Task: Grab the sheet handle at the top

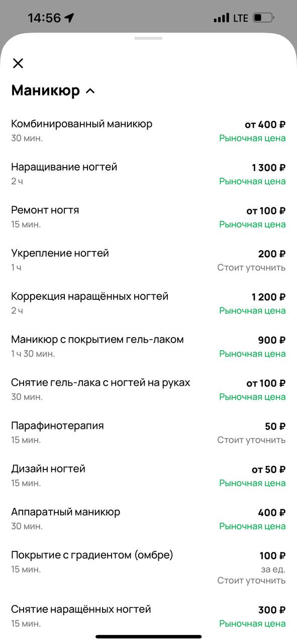Action: pos(148,38)
